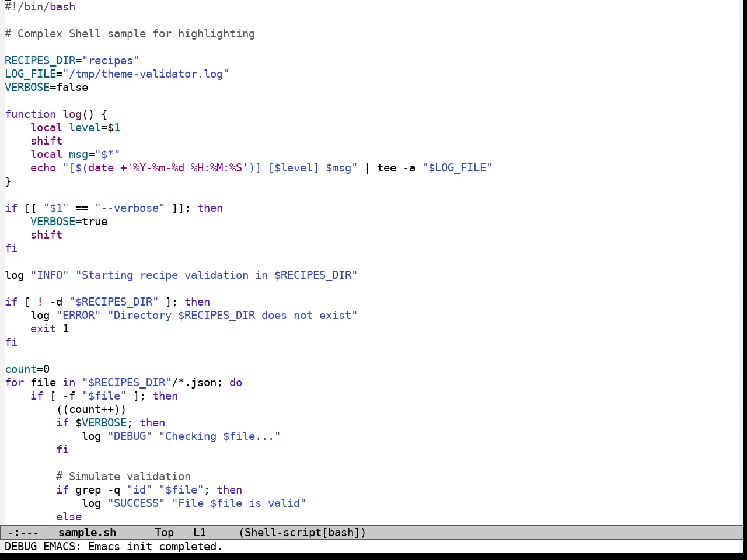747x560 pixels.
Task: Click the 'for file in' loop line
Action: [x=124, y=383]
